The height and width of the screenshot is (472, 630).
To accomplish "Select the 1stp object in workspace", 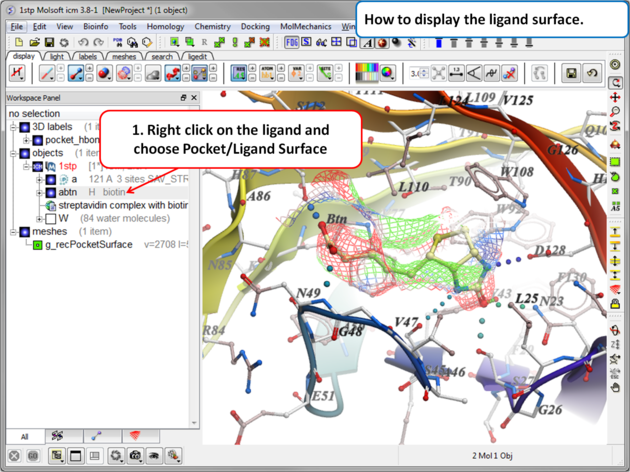I will pyautogui.click(x=68, y=166).
